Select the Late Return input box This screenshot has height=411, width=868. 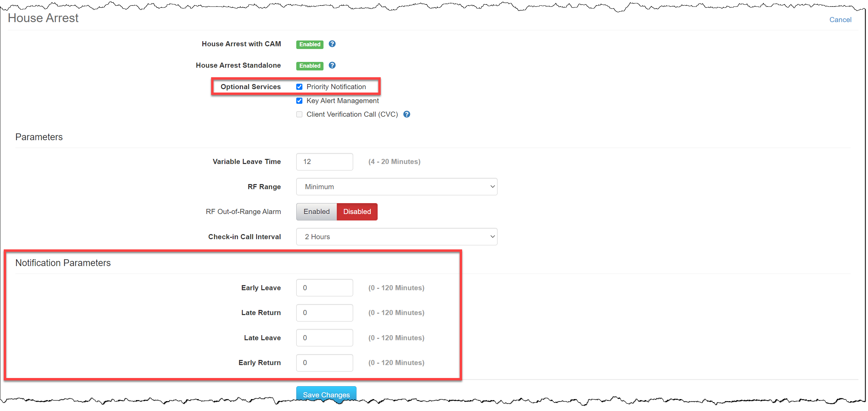point(324,313)
